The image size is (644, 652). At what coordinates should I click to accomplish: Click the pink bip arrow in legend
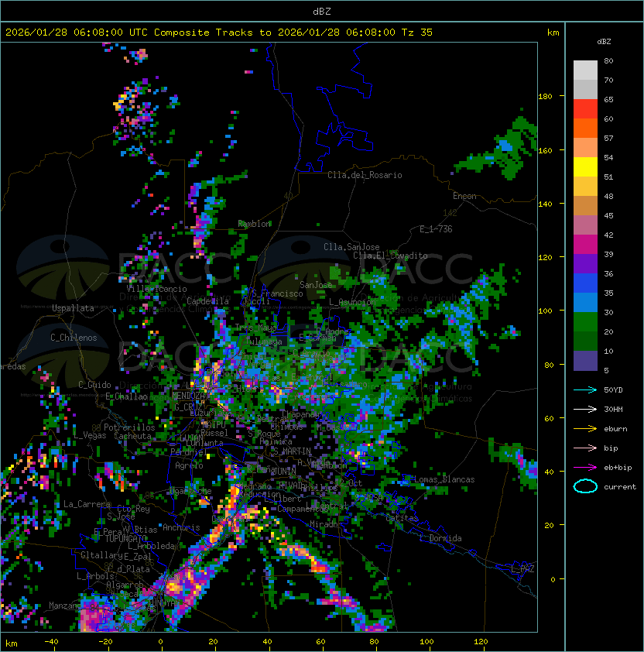585,448
